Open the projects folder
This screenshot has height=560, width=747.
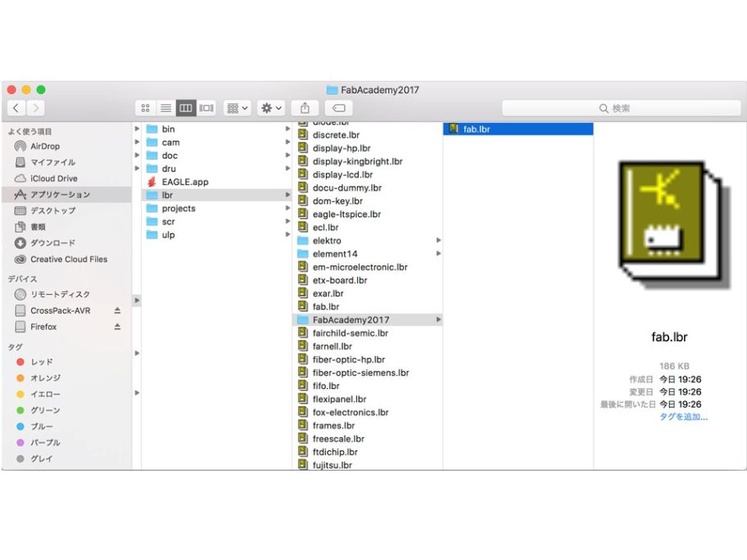pyautogui.click(x=217, y=209)
